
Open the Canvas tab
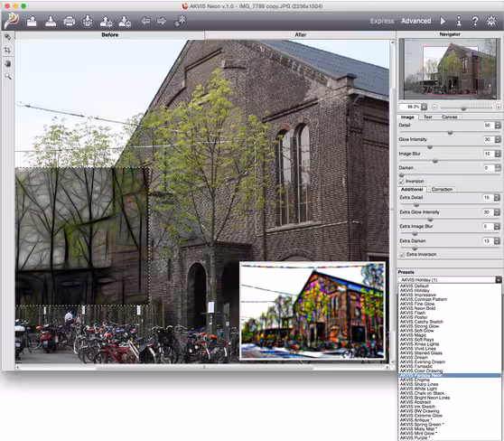point(449,117)
